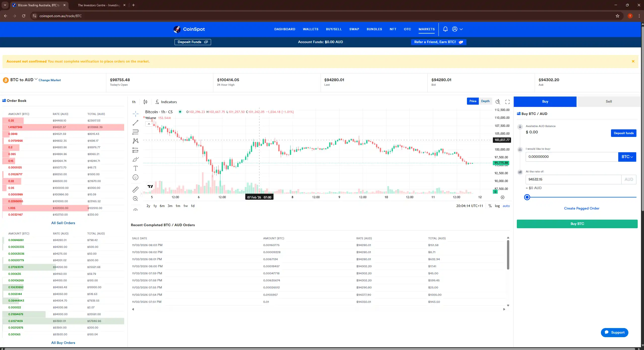Select the crosshair cursor tool
The height and width of the screenshot is (350, 644).
point(135,114)
